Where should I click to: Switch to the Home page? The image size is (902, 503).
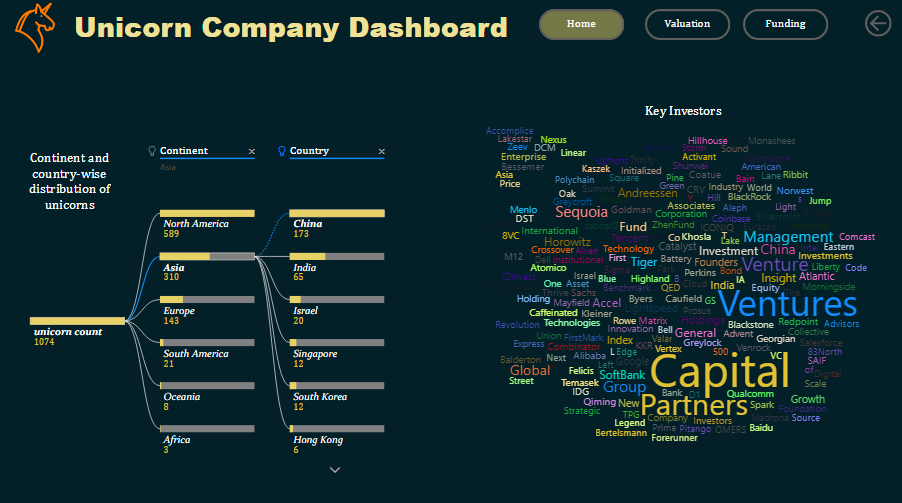click(x=581, y=24)
